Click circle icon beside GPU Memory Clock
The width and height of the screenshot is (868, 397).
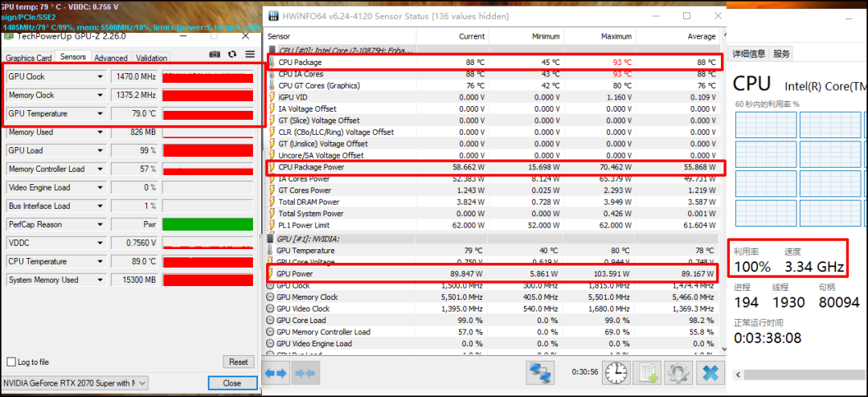tap(271, 297)
